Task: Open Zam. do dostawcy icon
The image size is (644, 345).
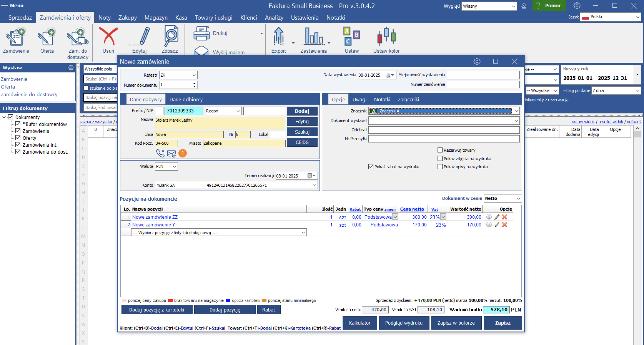Action: click(x=78, y=37)
